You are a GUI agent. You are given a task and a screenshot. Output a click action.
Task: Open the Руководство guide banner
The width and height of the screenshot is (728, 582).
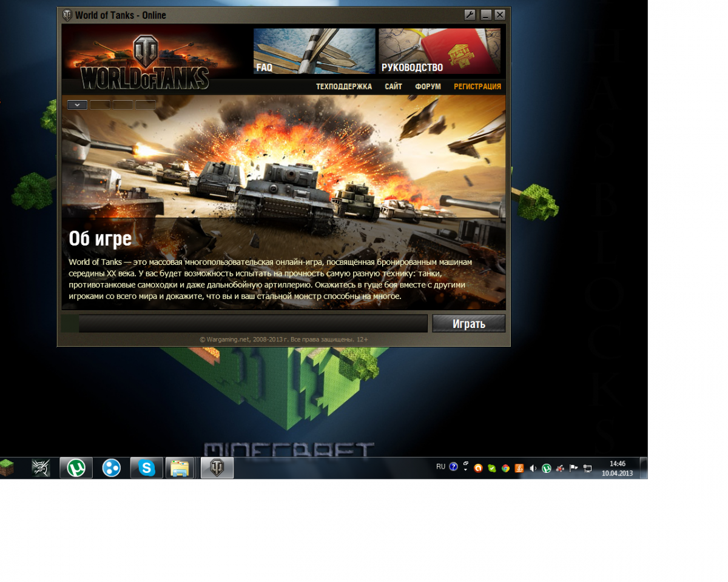click(440, 51)
